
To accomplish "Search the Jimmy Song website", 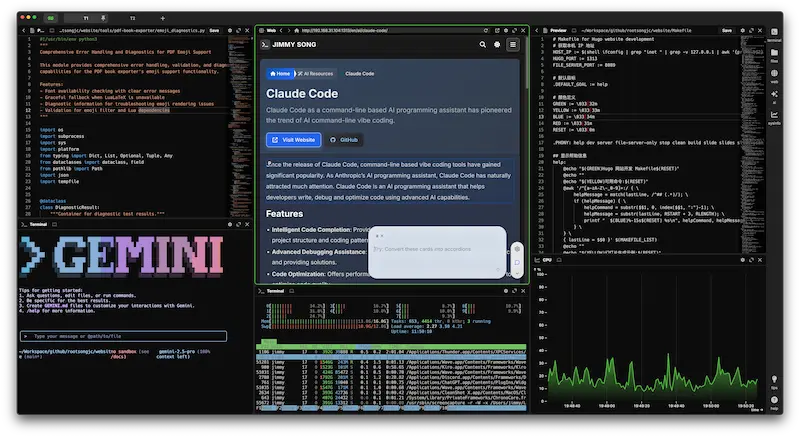I will pos(483,45).
